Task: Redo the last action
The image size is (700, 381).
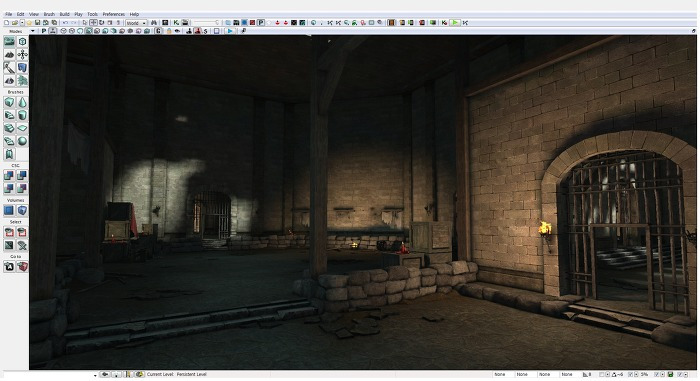Action: click(74, 23)
